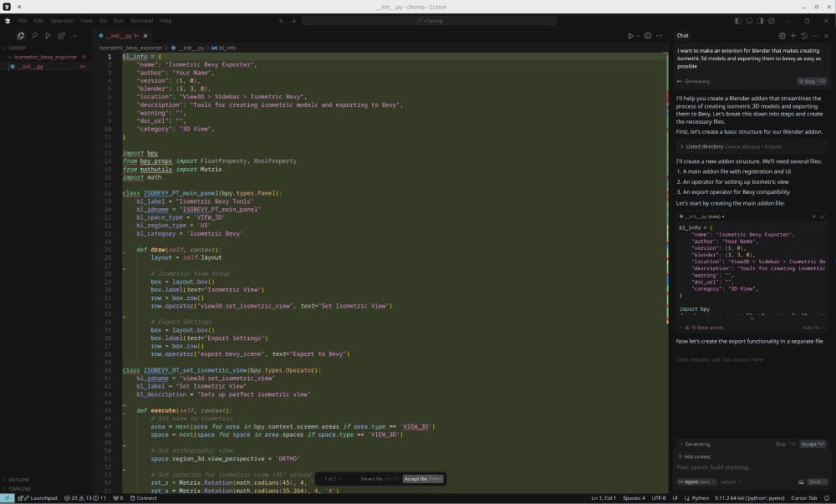
Task: Open the File menu
Action: [x=23, y=21]
